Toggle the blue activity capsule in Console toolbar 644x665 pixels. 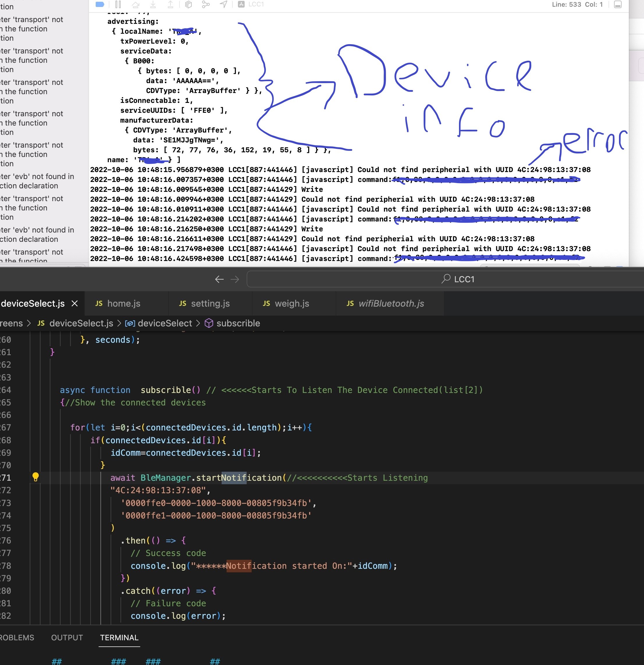[99, 5]
